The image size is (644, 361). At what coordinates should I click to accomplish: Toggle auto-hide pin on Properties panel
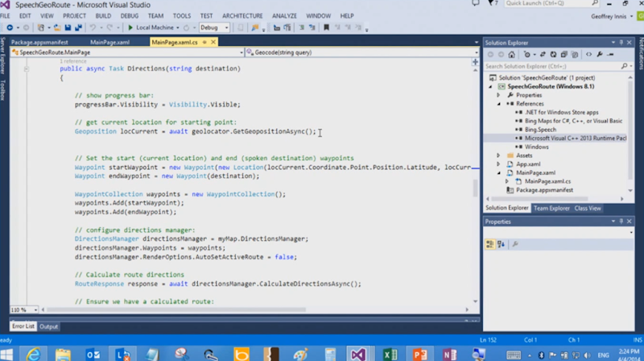tap(621, 222)
